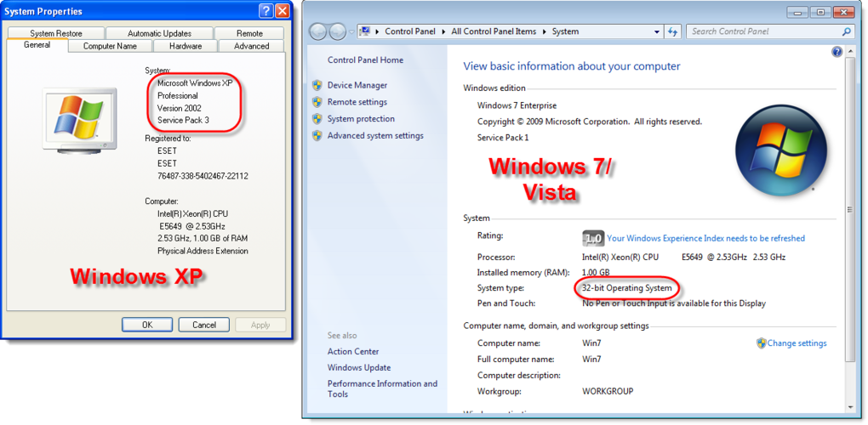
Task: Open the Computer Name tab
Action: [110, 47]
